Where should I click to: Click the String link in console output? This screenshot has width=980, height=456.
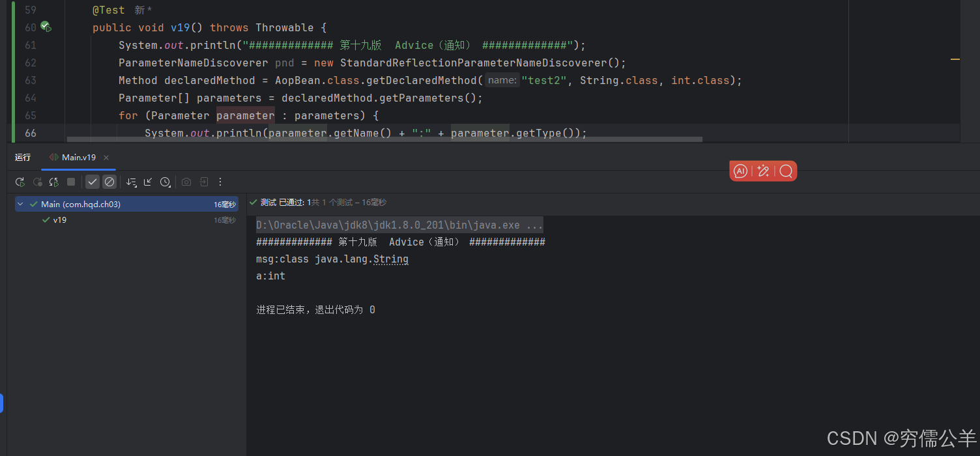(x=391, y=259)
